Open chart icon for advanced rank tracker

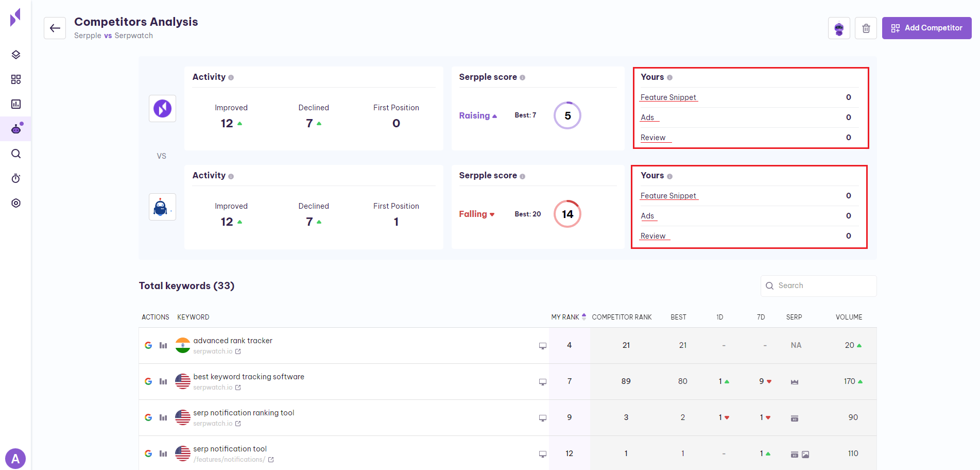pos(163,345)
